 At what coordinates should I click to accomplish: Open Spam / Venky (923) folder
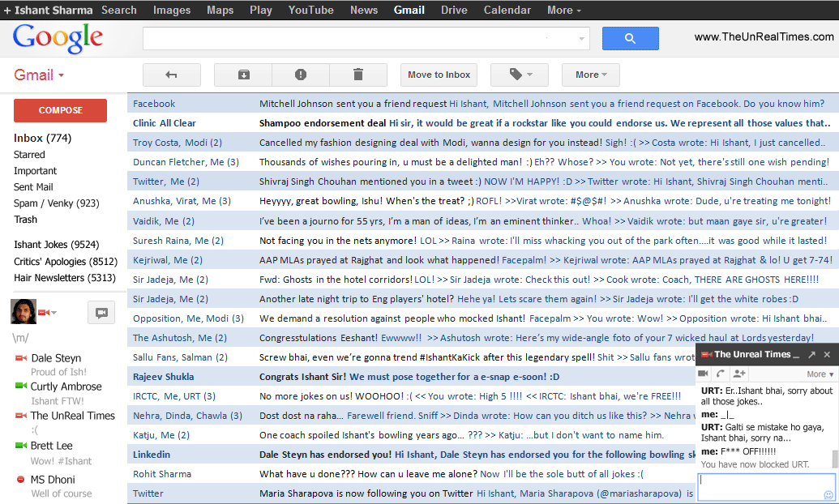tap(56, 203)
